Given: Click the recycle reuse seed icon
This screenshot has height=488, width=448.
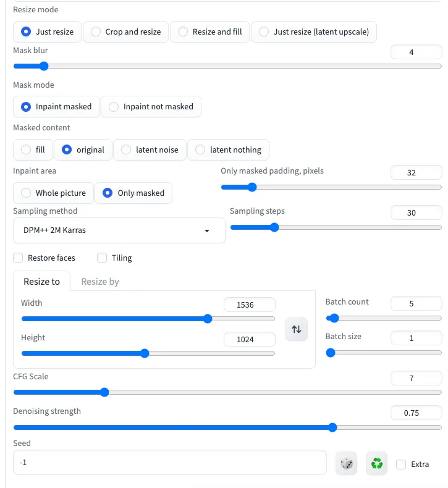Looking at the screenshot, I should 376,463.
